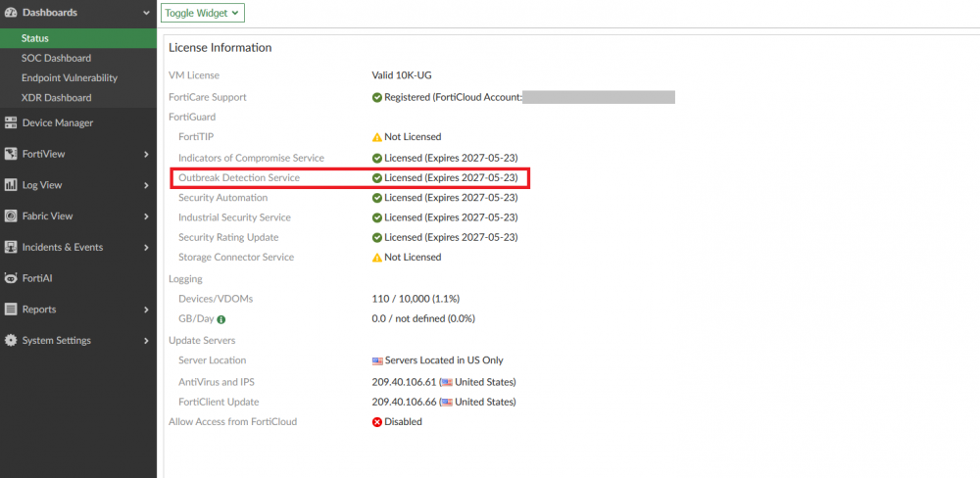The width and height of the screenshot is (980, 478).
Task: Click the Security Rating Update check icon
Action: (377, 238)
